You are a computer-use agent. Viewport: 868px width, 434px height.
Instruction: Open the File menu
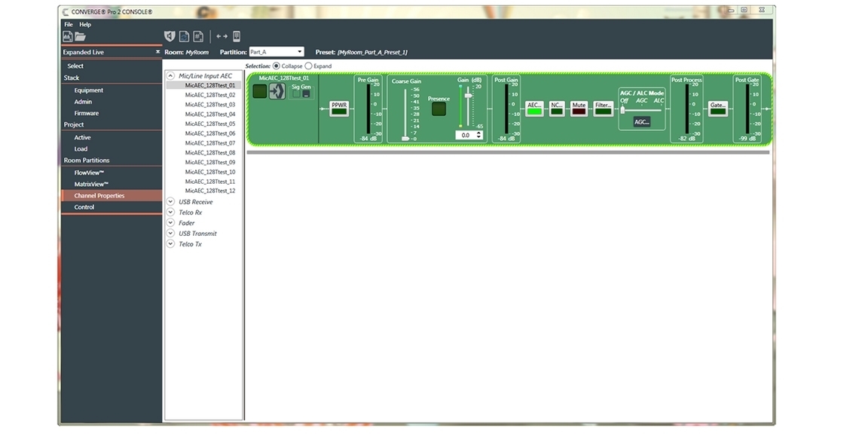(69, 24)
